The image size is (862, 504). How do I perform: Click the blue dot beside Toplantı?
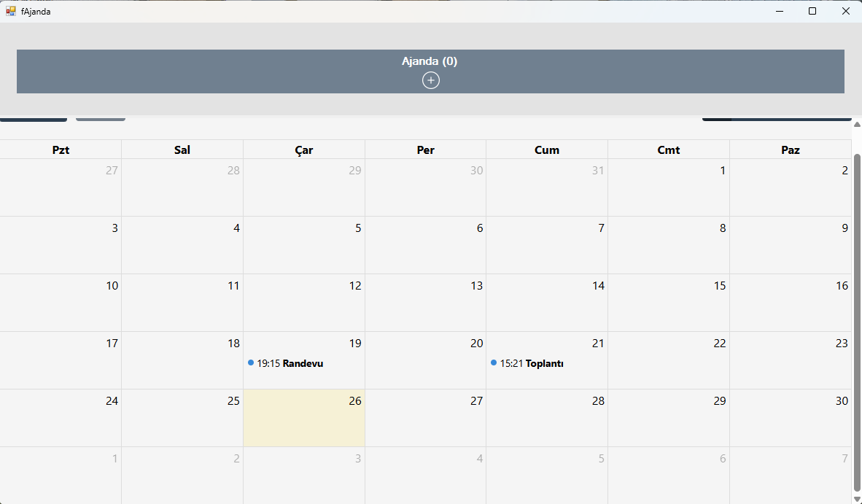point(494,363)
